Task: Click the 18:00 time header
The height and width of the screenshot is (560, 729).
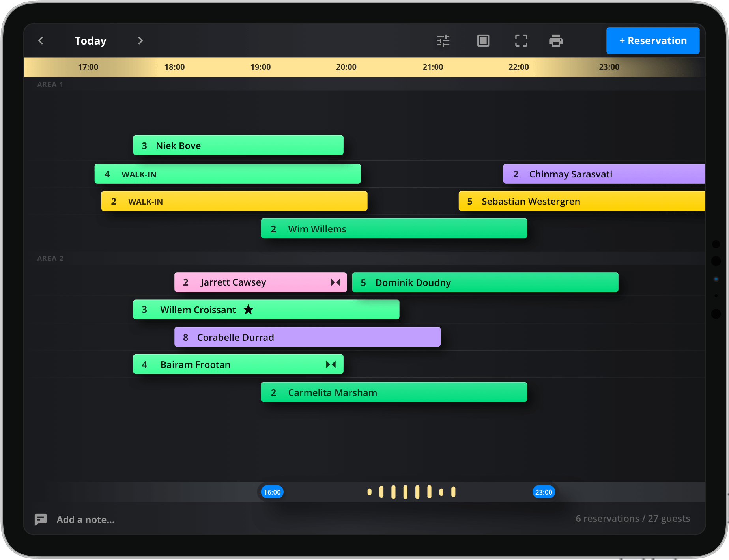Action: point(174,67)
